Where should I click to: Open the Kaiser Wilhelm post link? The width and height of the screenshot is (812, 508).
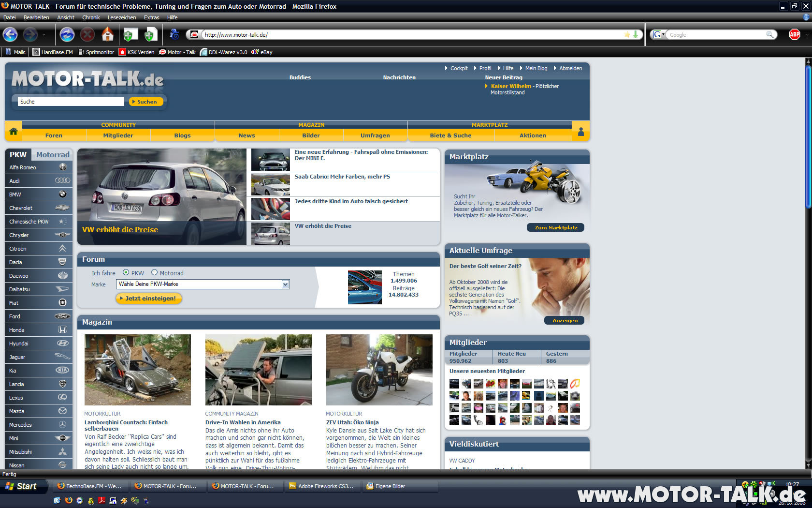coord(511,86)
